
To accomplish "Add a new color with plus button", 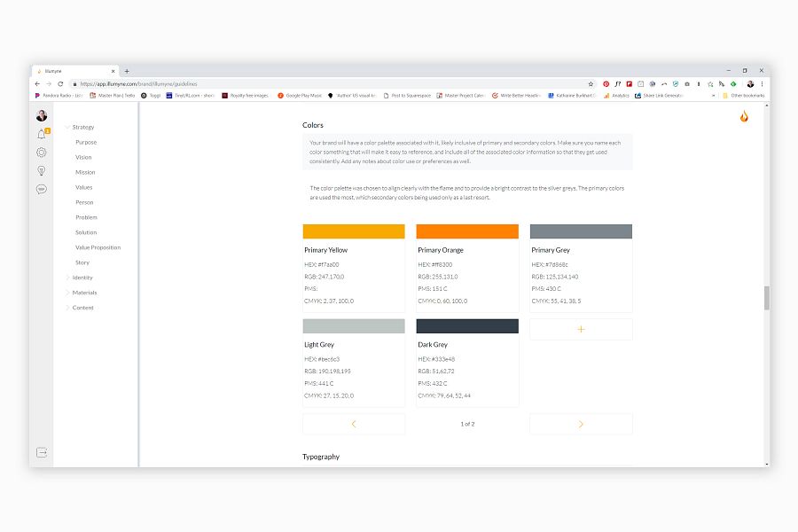I will [x=581, y=329].
